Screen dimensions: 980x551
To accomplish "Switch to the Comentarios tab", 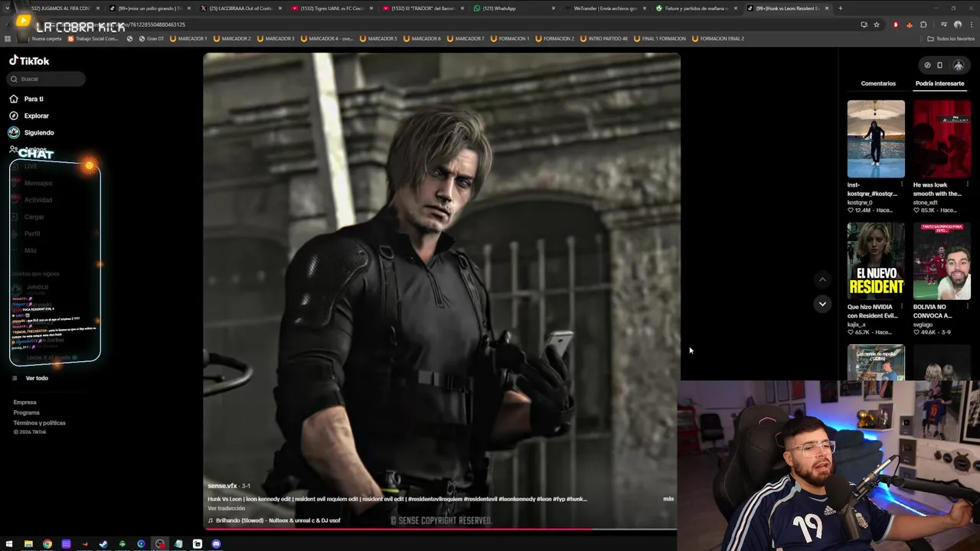I will [878, 83].
